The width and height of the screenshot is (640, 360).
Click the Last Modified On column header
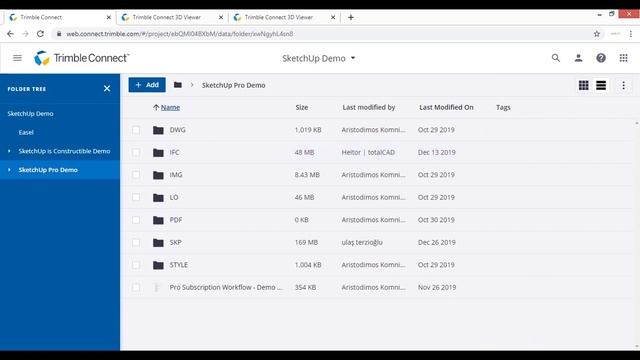click(446, 107)
